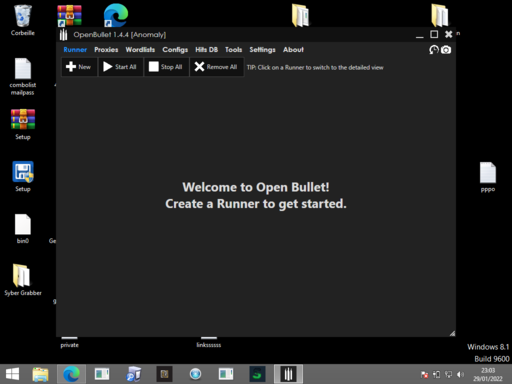Screen dimensions: 512x384
Task: Select the Corbeille recycle bin icon
Action: (x=23, y=20)
